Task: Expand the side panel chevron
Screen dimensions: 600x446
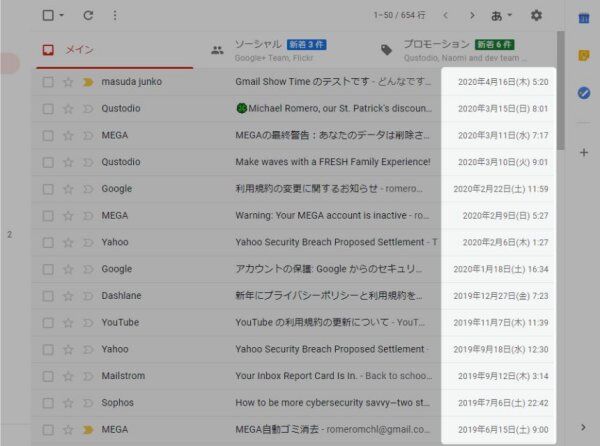Action: 583,427
